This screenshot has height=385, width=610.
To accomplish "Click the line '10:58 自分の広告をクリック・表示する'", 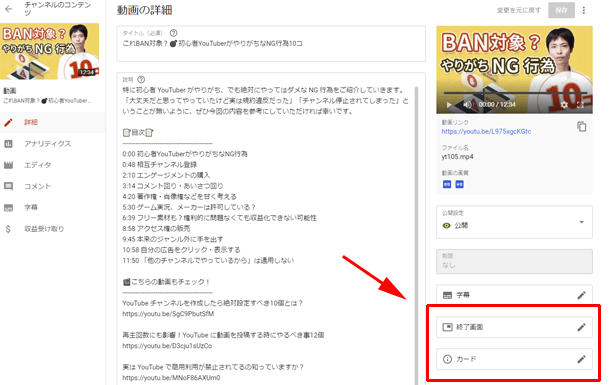I will click(x=181, y=250).
